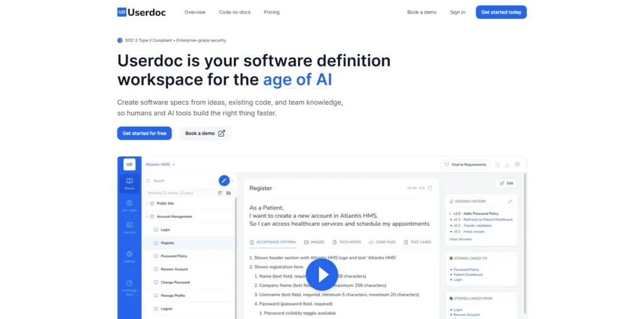Open the Settings sidebar icon
644x319 pixels.
click(130, 257)
